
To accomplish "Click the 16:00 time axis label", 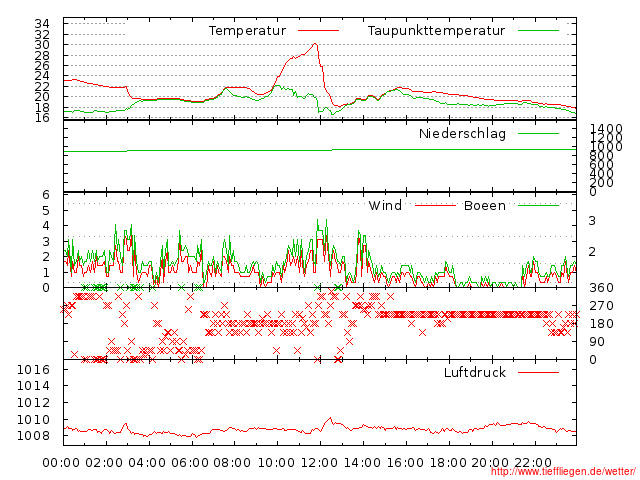I will pyautogui.click(x=405, y=463).
